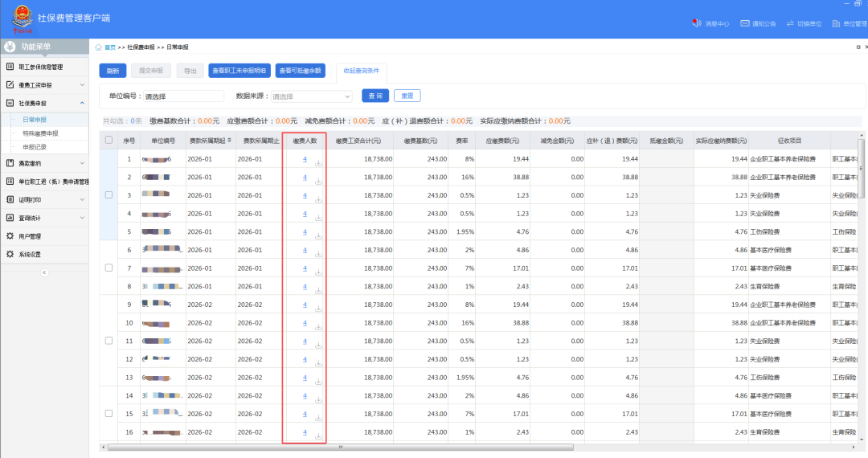Click the 收起查询条件 tab
868x458 pixels.
(362, 71)
